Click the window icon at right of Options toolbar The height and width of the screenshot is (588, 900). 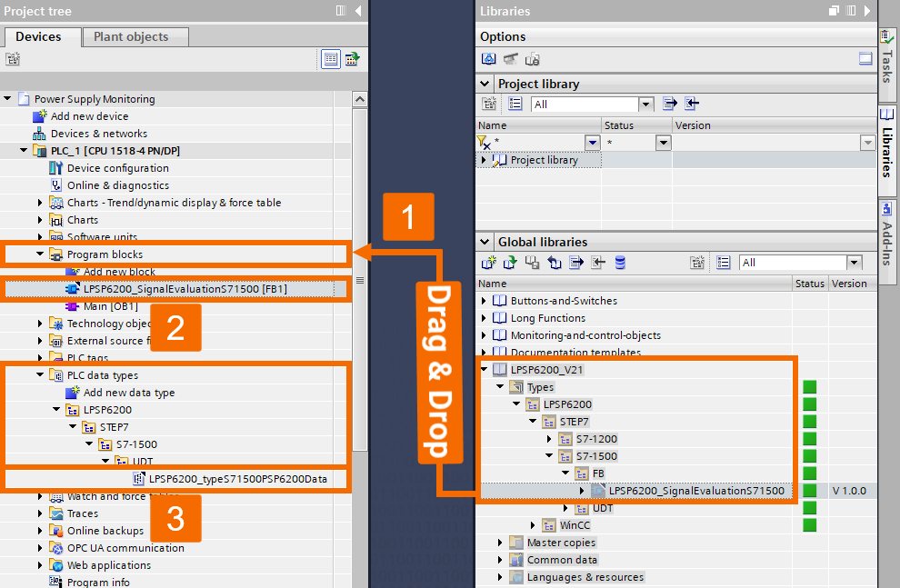tap(865, 58)
